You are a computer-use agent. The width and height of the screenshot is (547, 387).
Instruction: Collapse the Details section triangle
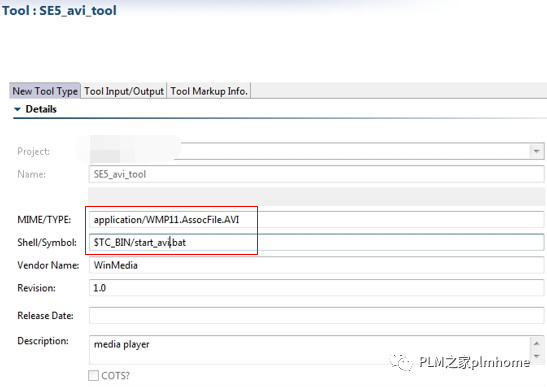tap(17, 109)
